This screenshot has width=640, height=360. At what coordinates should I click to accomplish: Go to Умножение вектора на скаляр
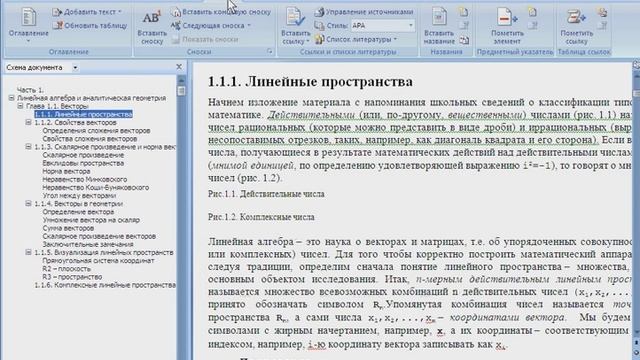91,220
